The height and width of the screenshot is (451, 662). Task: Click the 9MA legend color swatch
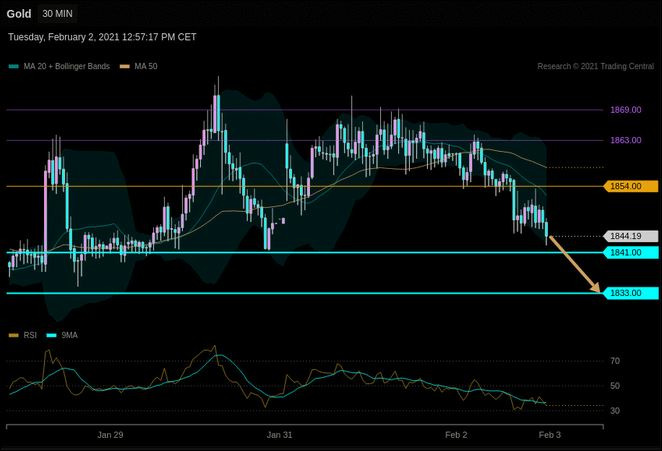pos(52,335)
